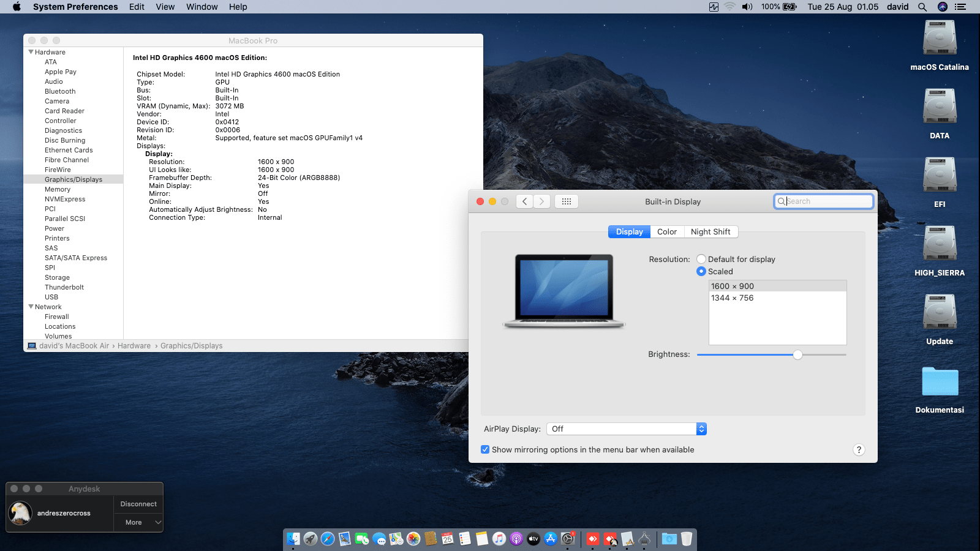Click the david user menu
This screenshot has height=551, width=980.
[x=897, y=7]
